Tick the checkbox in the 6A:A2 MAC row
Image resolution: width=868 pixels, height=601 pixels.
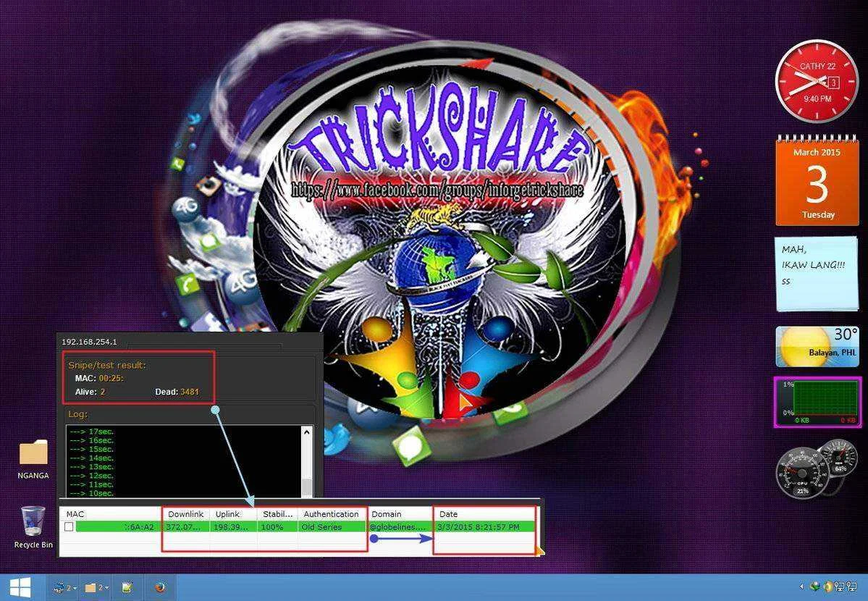click(69, 526)
